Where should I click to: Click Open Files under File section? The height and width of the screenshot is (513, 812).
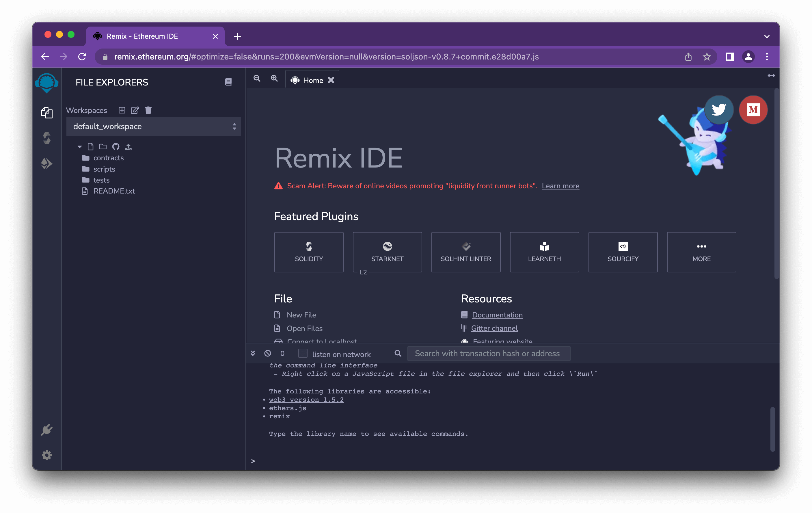coord(304,328)
